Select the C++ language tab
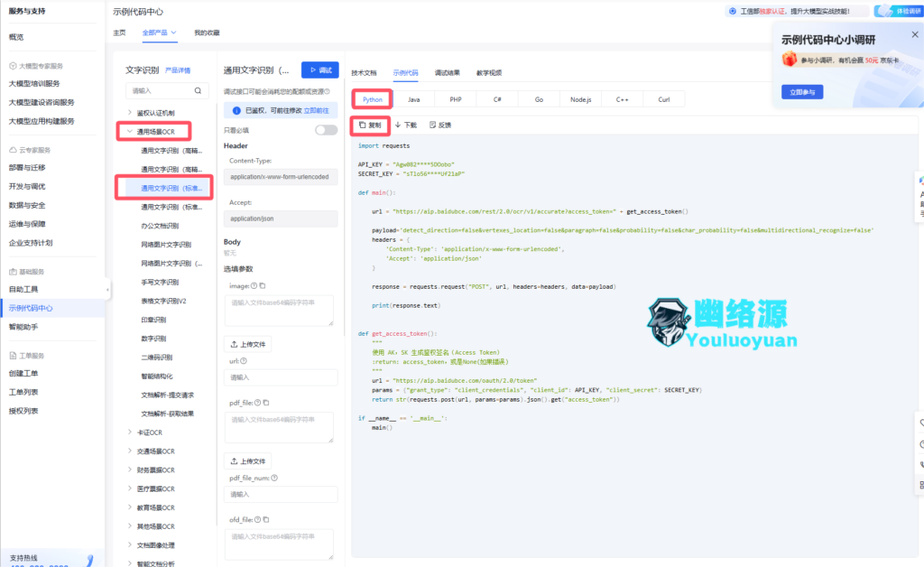924x567 pixels. coord(623,99)
